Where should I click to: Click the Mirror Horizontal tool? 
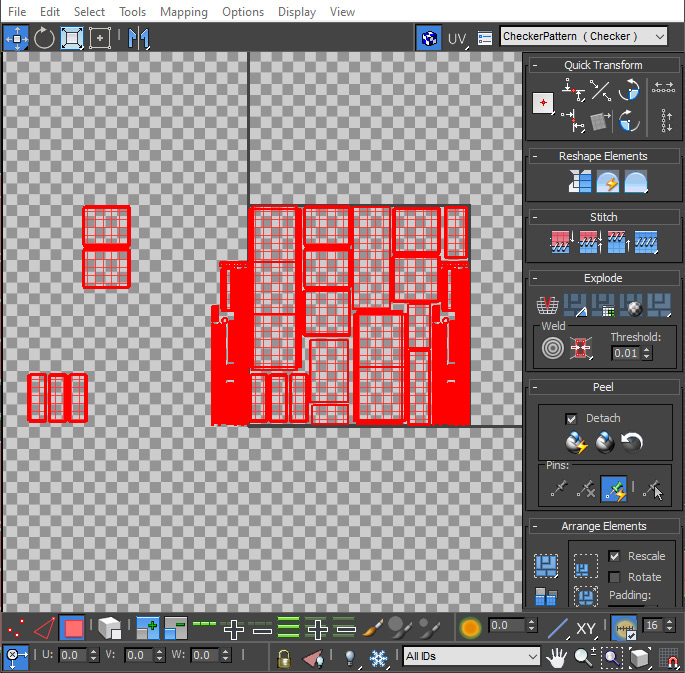pos(138,38)
